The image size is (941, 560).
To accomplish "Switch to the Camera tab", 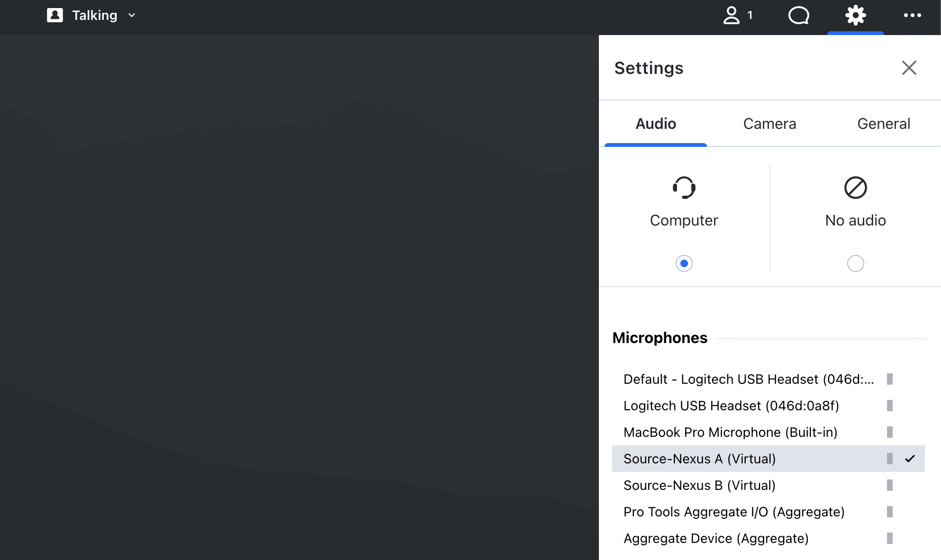I will point(769,124).
